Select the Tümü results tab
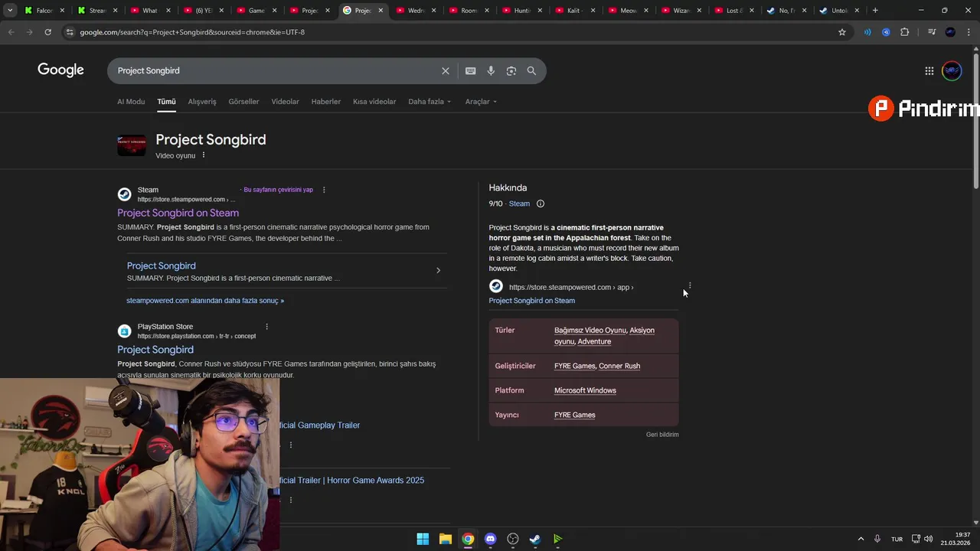The width and height of the screenshot is (980, 551). coord(166,102)
